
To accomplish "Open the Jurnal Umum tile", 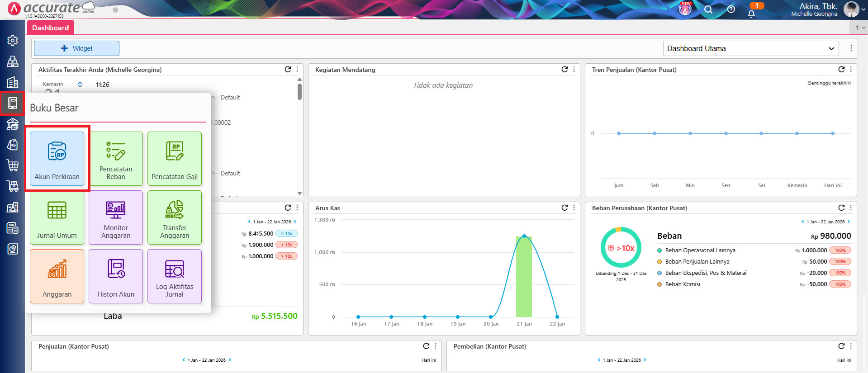I will (x=57, y=217).
